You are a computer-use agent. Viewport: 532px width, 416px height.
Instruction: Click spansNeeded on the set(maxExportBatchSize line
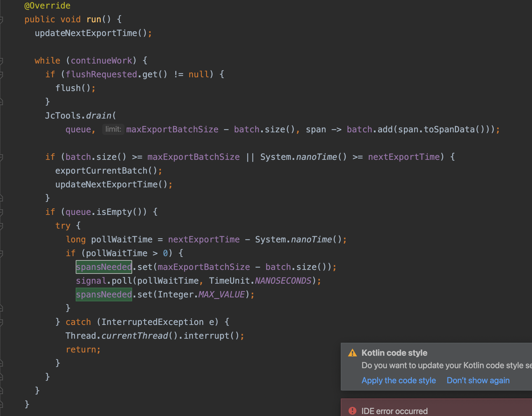tap(104, 267)
